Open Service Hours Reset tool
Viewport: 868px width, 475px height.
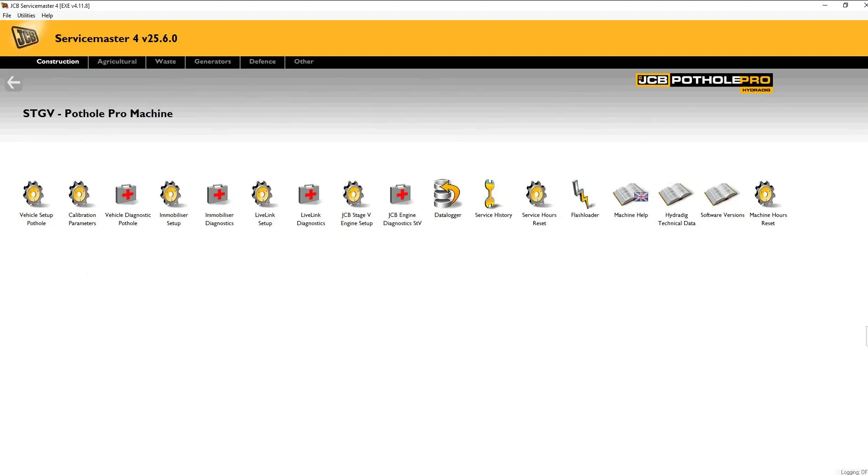point(539,203)
